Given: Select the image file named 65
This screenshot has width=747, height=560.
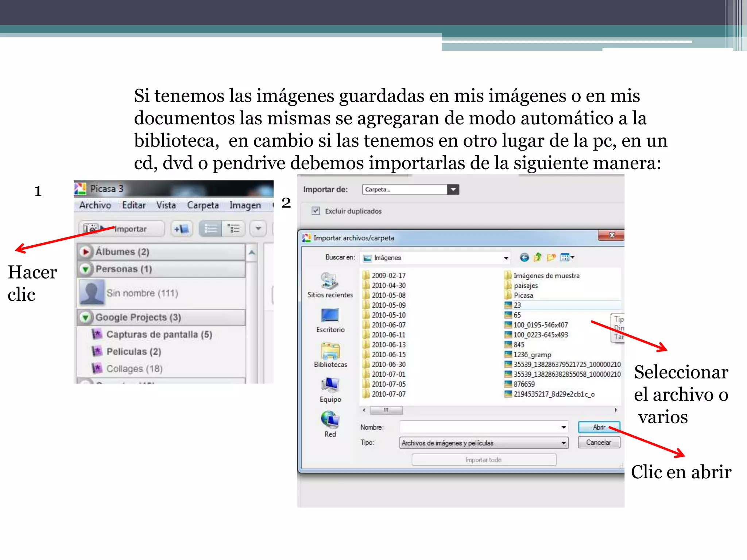Looking at the screenshot, I should pos(513,315).
